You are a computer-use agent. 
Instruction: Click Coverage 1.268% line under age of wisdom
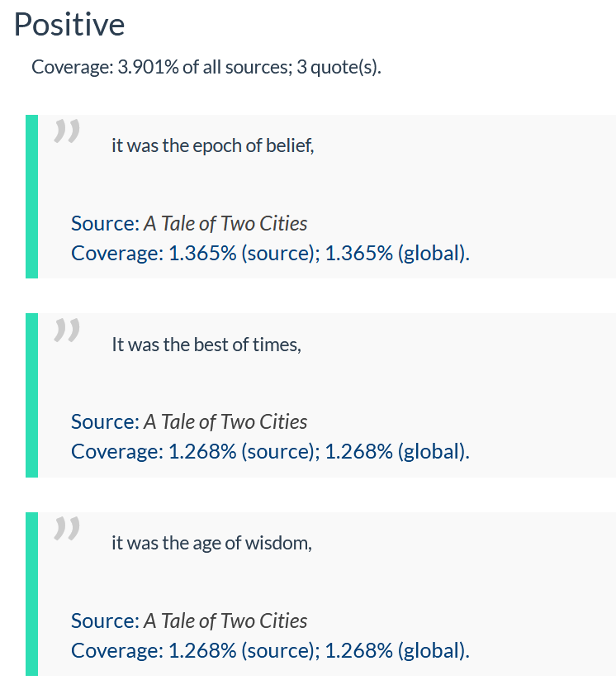pos(271,650)
